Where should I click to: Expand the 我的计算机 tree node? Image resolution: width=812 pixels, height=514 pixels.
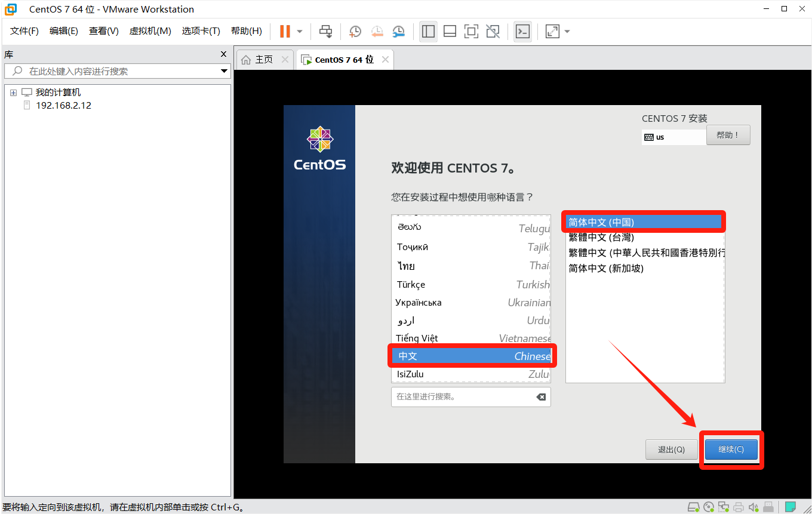13,93
